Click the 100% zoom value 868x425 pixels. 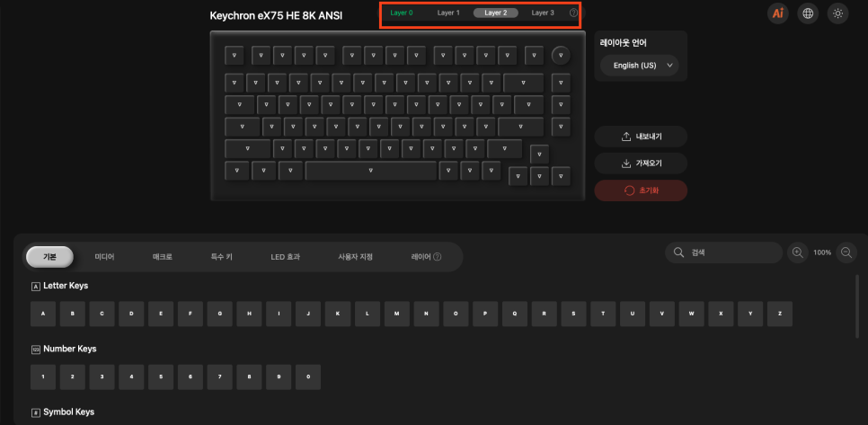[822, 252]
